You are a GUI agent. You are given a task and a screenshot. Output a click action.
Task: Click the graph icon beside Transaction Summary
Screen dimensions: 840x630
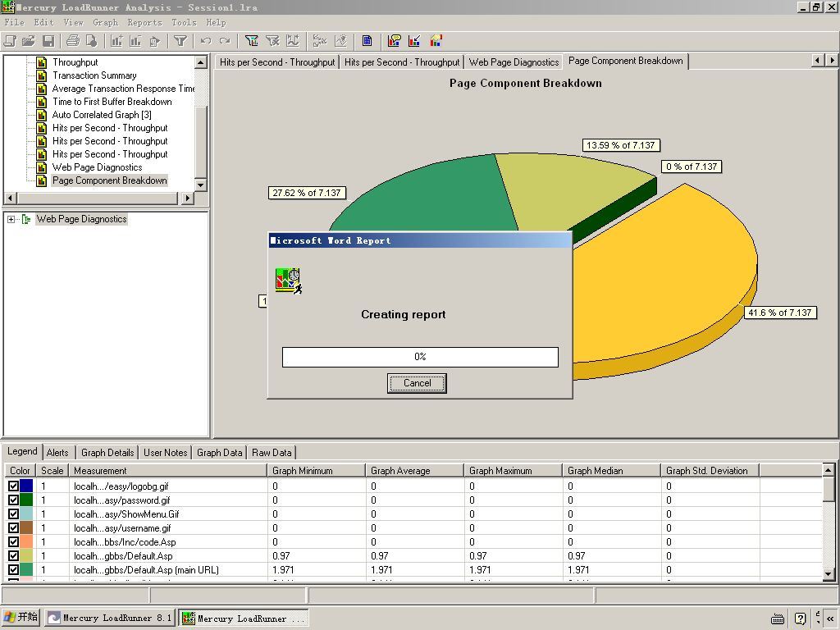[41, 75]
